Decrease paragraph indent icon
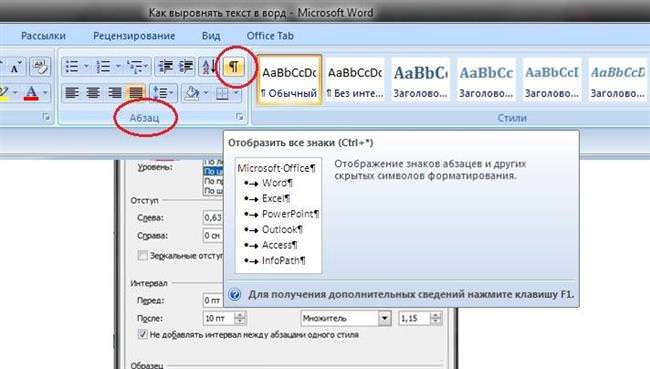 point(165,66)
